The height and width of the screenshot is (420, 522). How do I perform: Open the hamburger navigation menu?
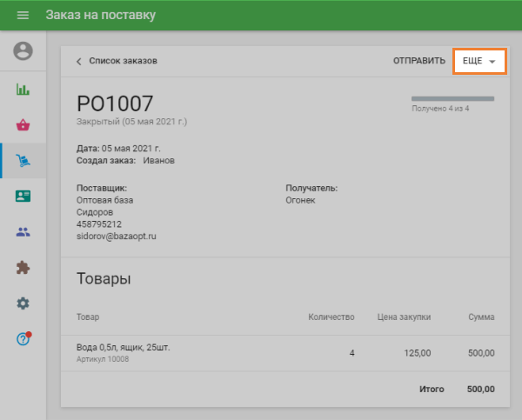(23, 16)
